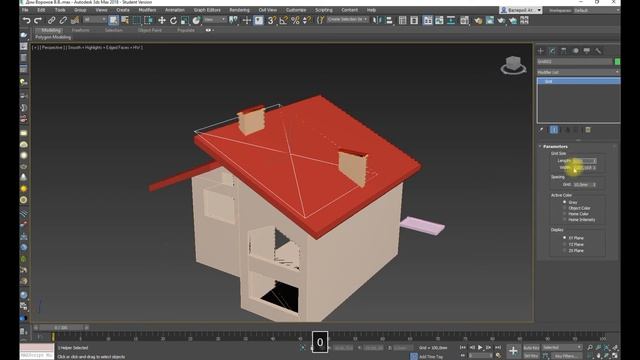This screenshot has height=360, width=640.
Task: Toggle Percent Snap icon
Action: [x=295, y=20]
